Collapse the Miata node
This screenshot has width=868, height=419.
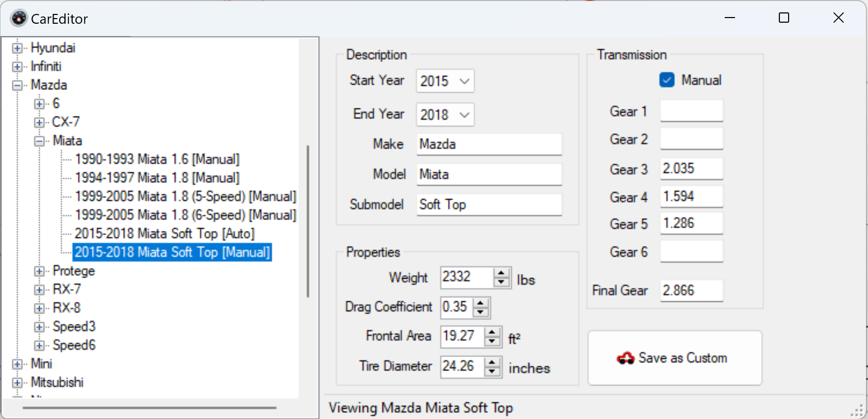pos(39,141)
